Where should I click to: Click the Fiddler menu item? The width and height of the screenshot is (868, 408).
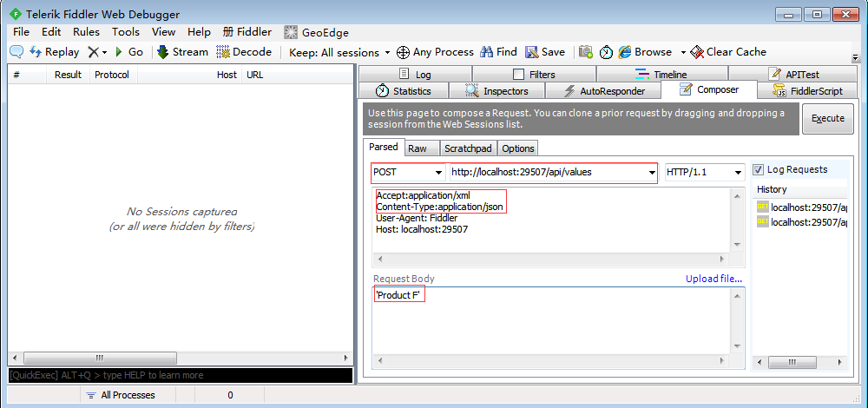coord(247,32)
